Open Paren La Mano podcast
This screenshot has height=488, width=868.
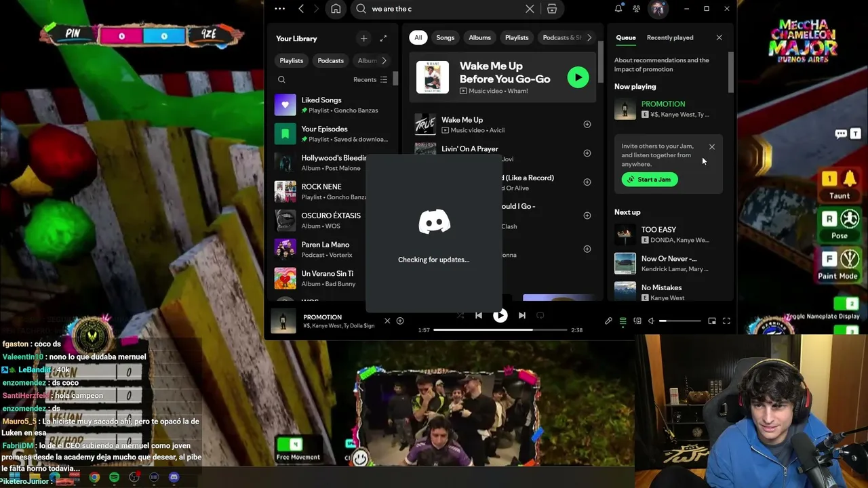(319, 249)
